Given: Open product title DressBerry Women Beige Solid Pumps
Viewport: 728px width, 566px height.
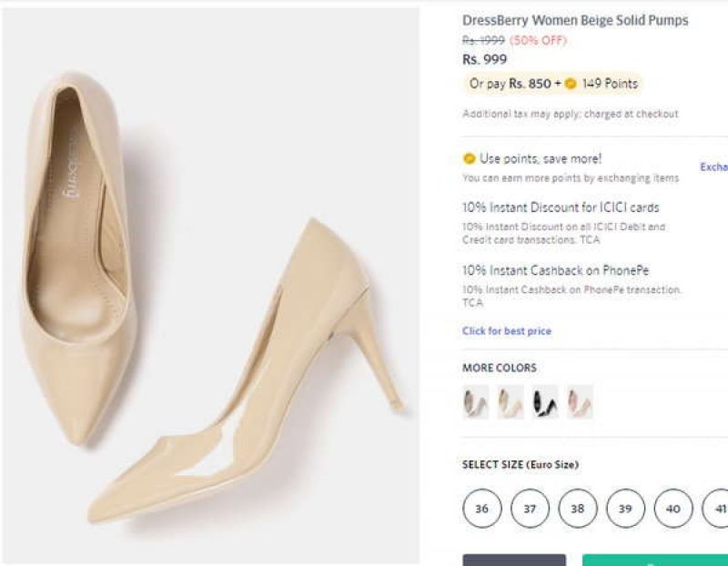Looking at the screenshot, I should tap(574, 16).
